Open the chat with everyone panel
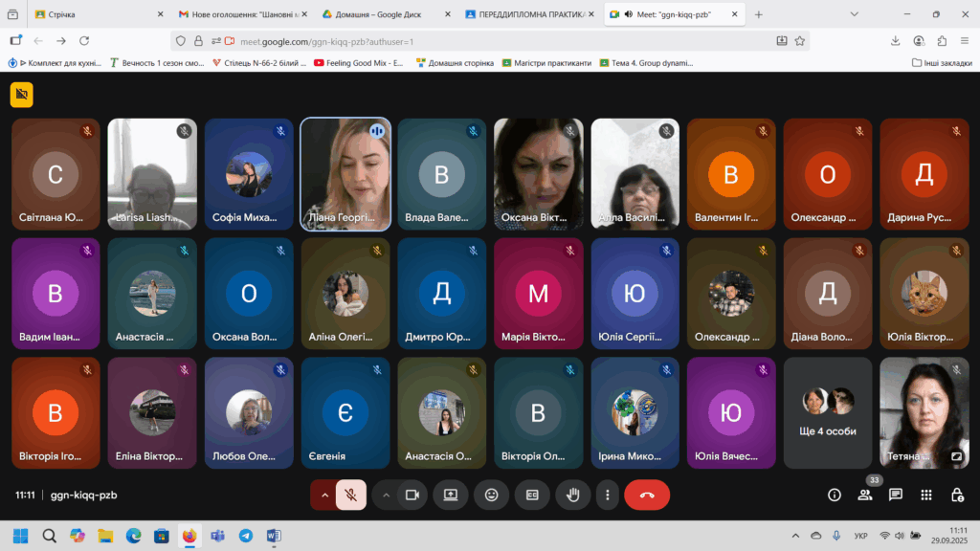Viewport: 980px width, 551px height. coord(896,495)
